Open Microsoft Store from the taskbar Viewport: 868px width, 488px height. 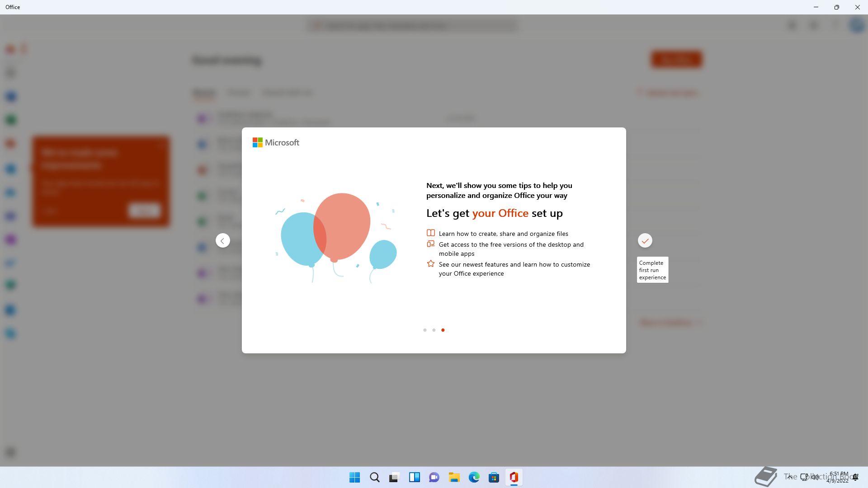pos(494,477)
